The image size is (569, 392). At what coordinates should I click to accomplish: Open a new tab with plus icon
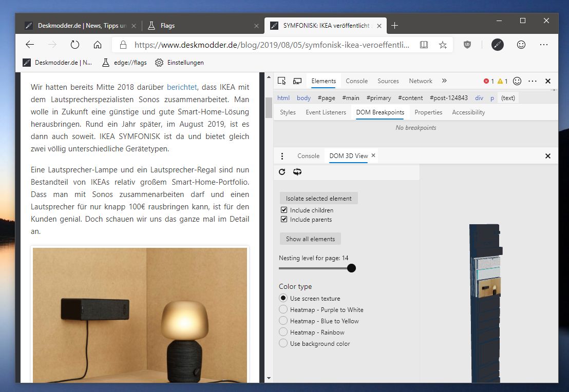coord(395,25)
